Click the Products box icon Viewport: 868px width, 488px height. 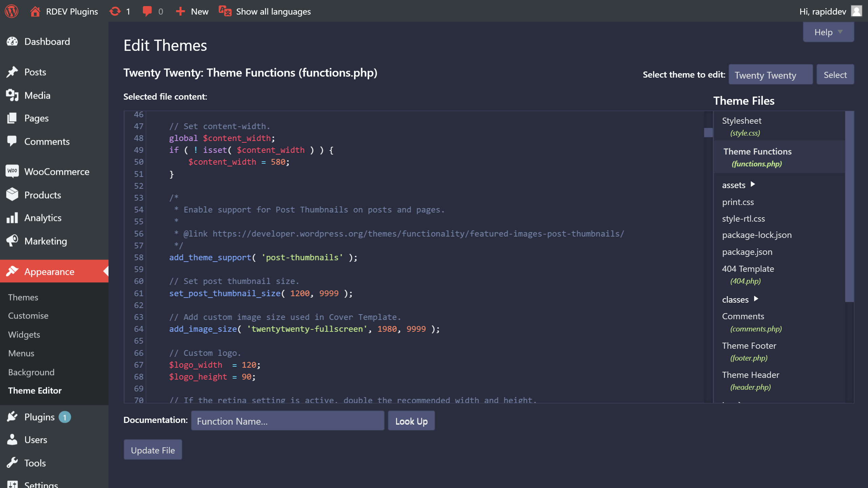click(x=12, y=195)
